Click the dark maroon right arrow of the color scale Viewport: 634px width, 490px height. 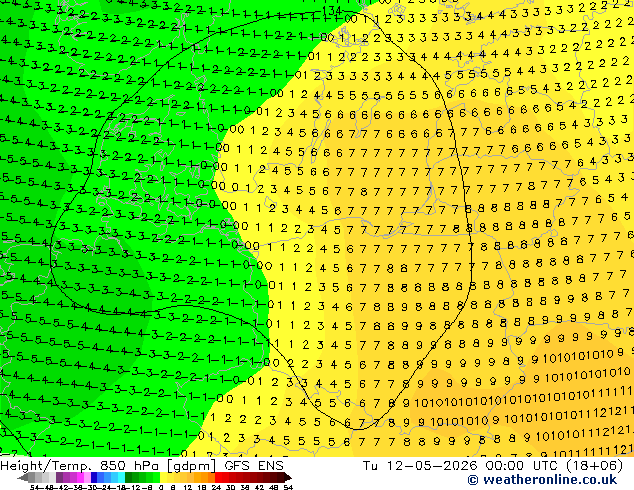[x=288, y=477]
